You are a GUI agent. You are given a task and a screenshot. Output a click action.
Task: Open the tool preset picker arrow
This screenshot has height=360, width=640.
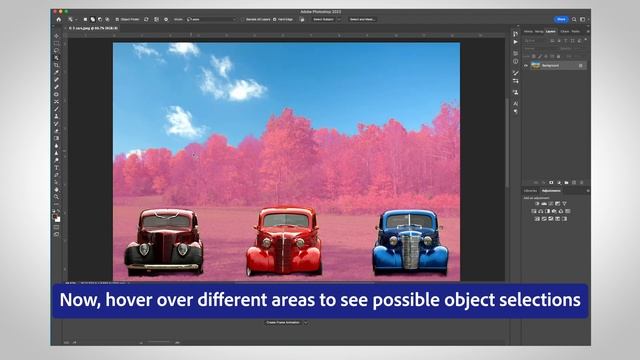[x=76, y=19]
